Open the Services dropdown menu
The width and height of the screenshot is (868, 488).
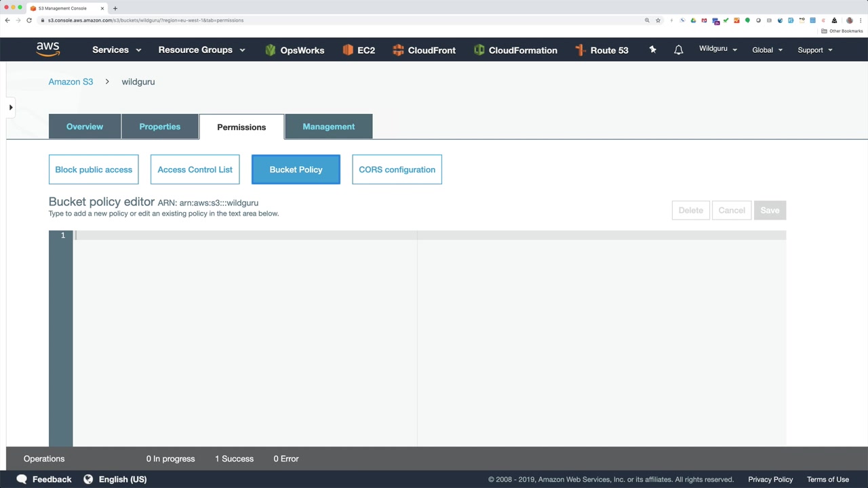(117, 50)
